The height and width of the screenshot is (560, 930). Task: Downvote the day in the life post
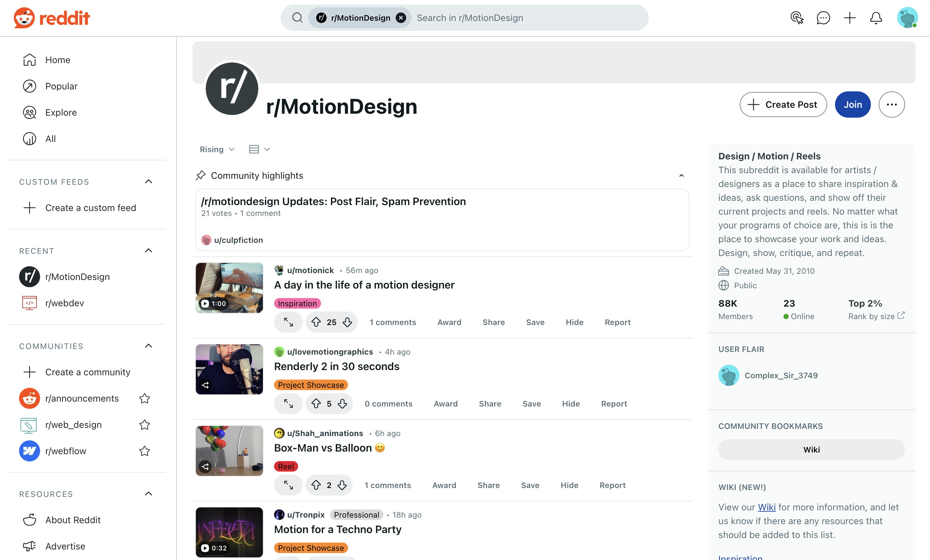click(x=347, y=322)
